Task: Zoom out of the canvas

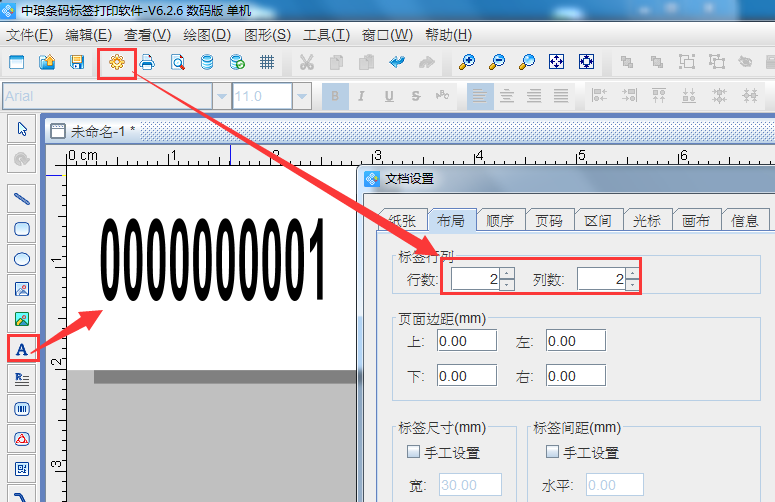Action: pos(497,62)
